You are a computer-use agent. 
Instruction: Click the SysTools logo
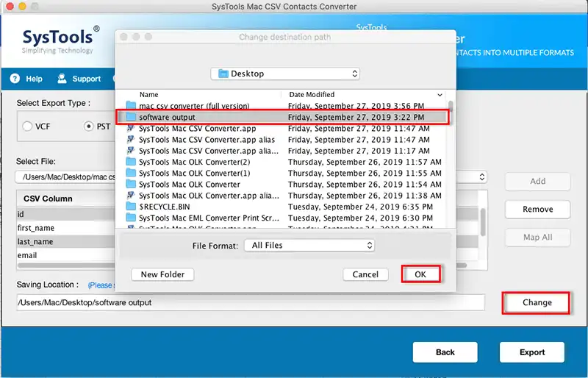[60, 40]
